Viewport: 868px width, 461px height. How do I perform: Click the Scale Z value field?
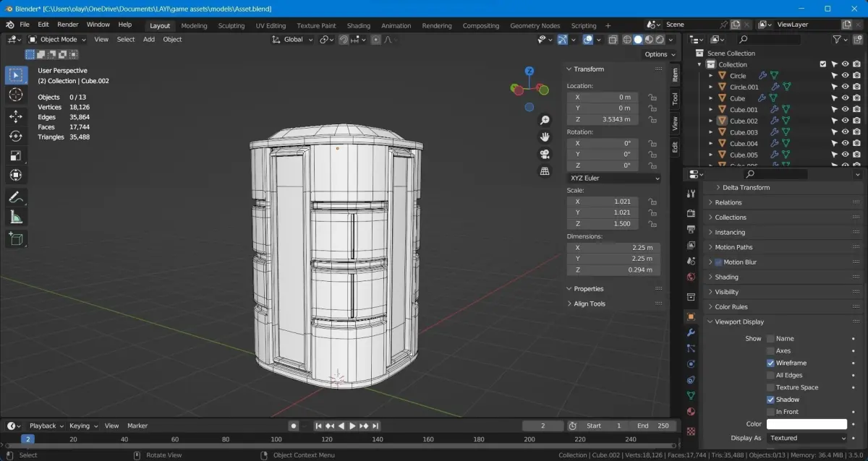(x=603, y=224)
